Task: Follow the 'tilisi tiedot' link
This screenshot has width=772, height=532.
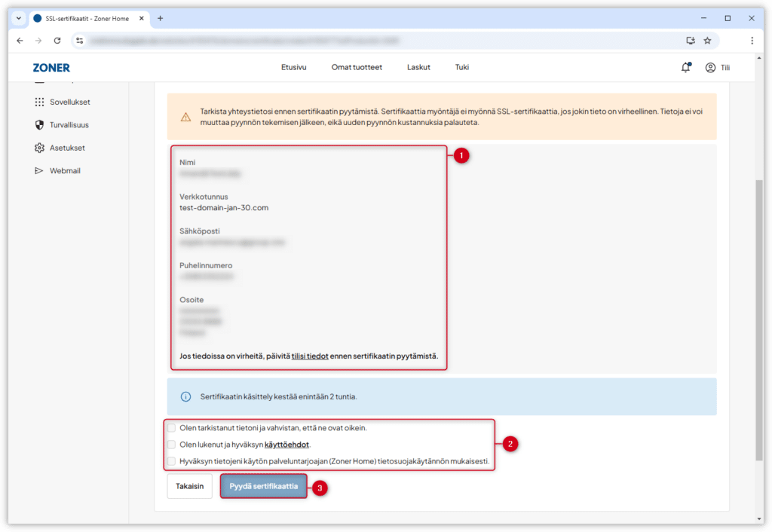Action: tap(310, 356)
